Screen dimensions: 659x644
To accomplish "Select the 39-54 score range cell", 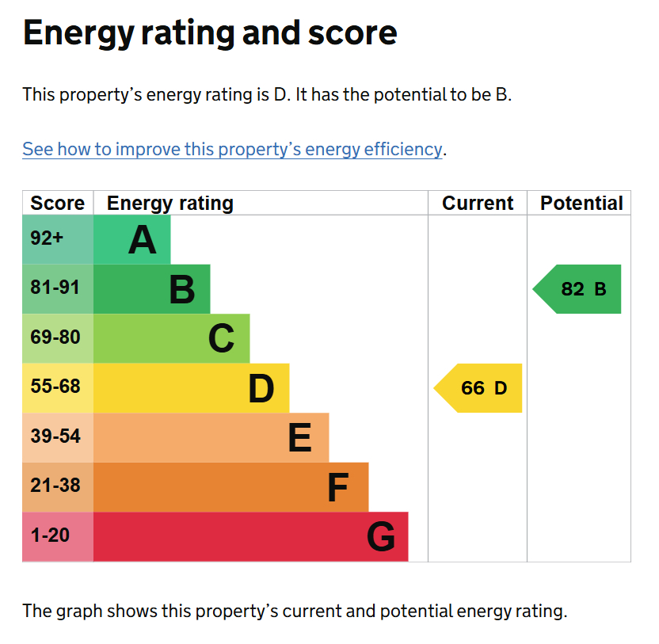I will [58, 437].
